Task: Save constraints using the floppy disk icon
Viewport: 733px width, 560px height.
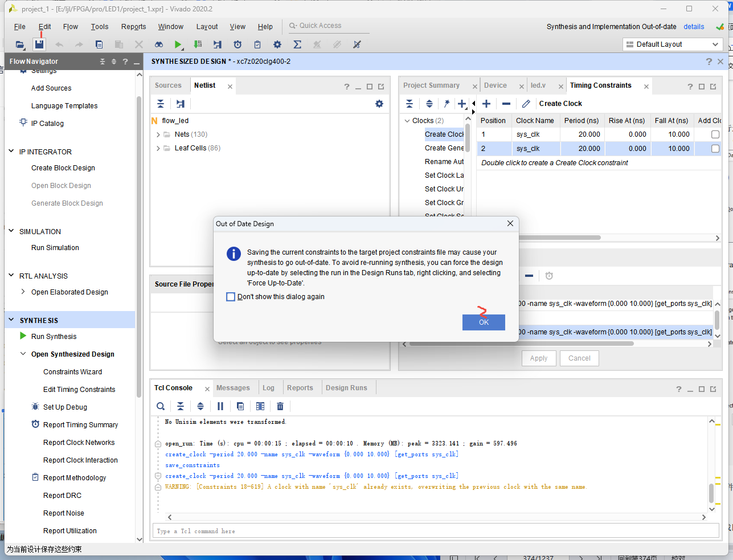Action: point(39,44)
